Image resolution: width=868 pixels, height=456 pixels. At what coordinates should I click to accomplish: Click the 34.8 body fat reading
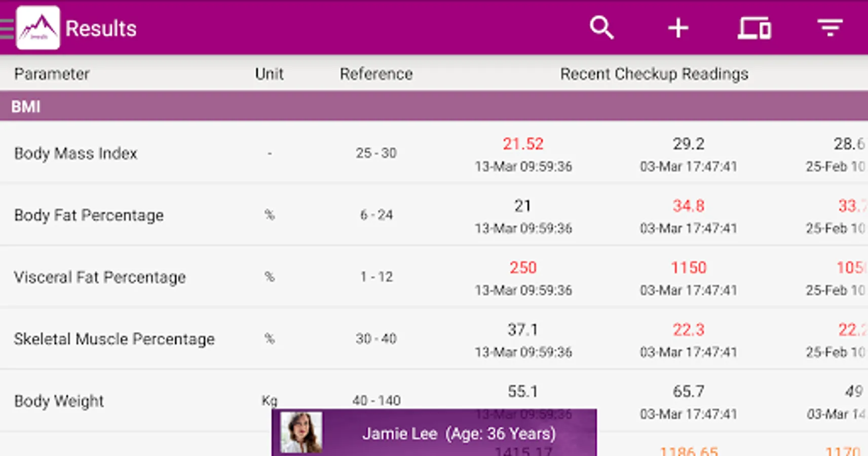[x=688, y=206]
